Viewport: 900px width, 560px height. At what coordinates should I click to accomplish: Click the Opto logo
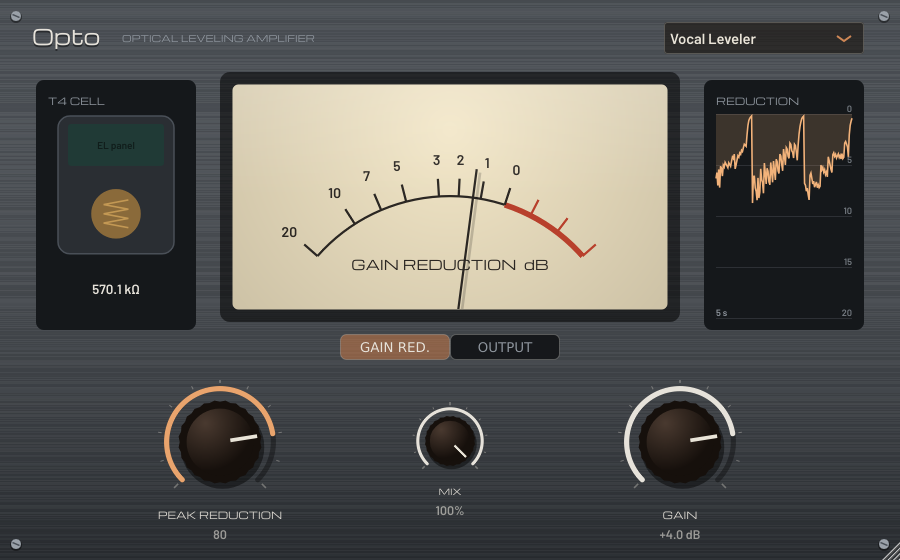pos(66,38)
